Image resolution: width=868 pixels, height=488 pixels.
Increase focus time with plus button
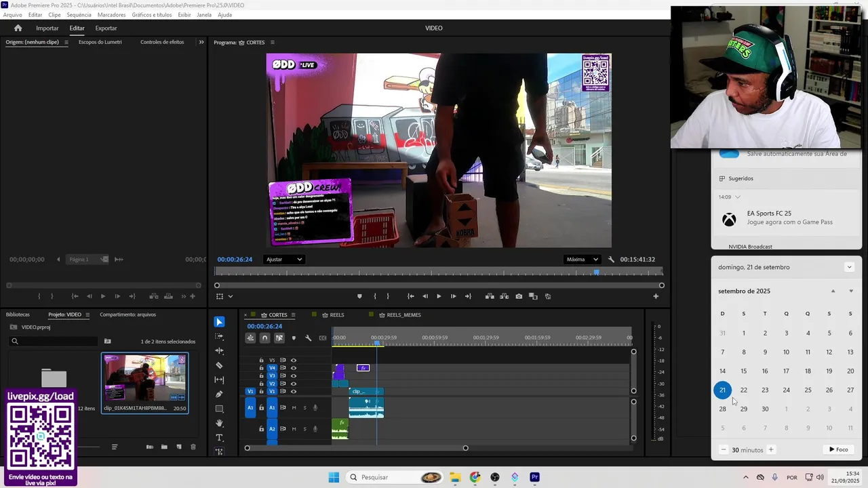(771, 449)
